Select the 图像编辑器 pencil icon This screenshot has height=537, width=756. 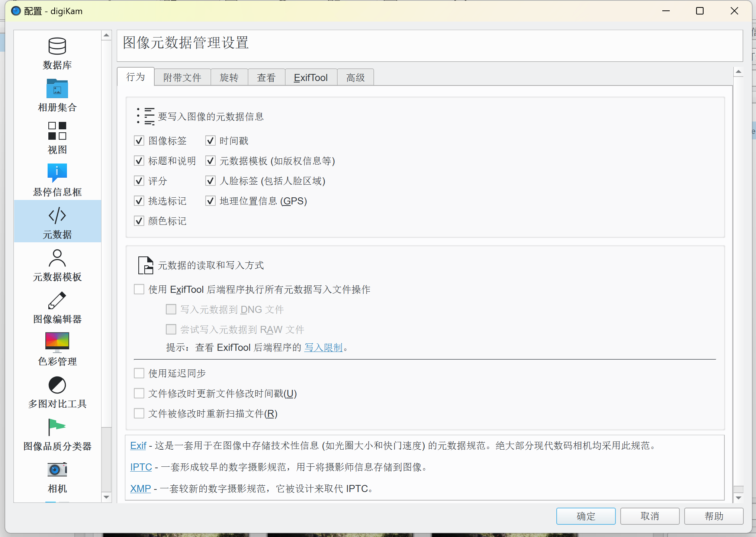click(57, 301)
